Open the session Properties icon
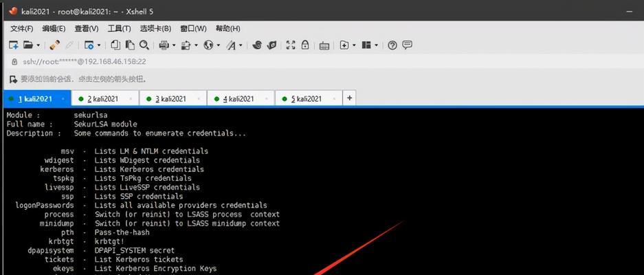Screen dimensions: 644x275 [x=89, y=45]
